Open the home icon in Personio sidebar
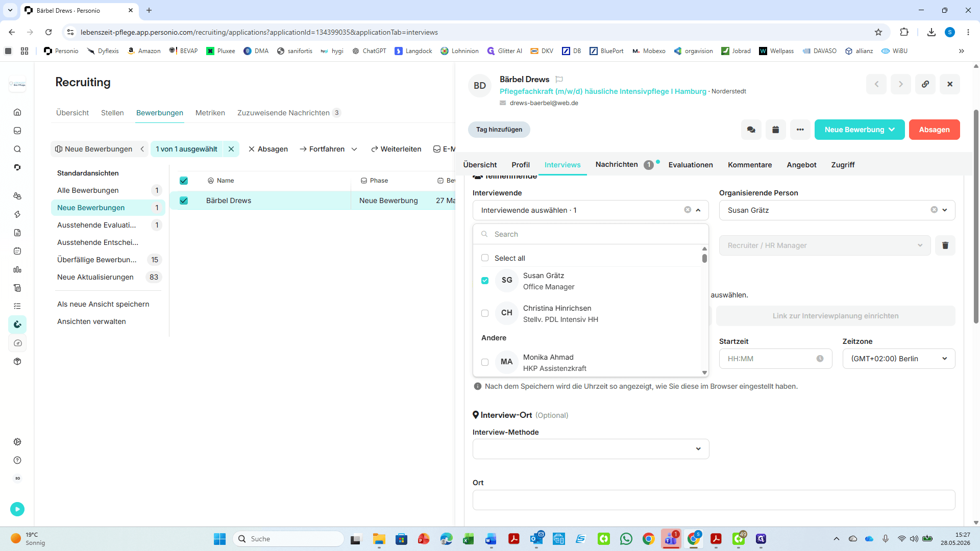Screen dimensions: 980x551 tap(17, 112)
